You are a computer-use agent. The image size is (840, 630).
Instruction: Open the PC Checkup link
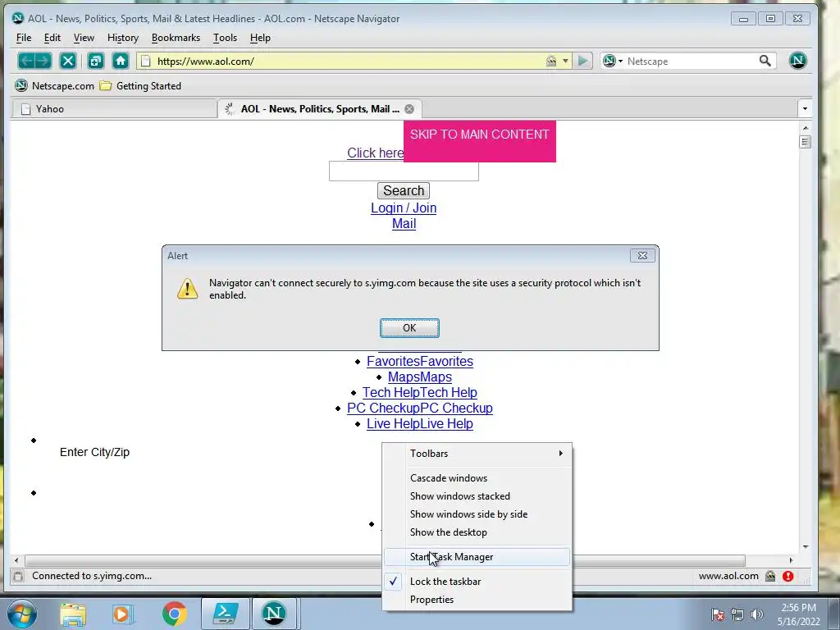(420, 409)
